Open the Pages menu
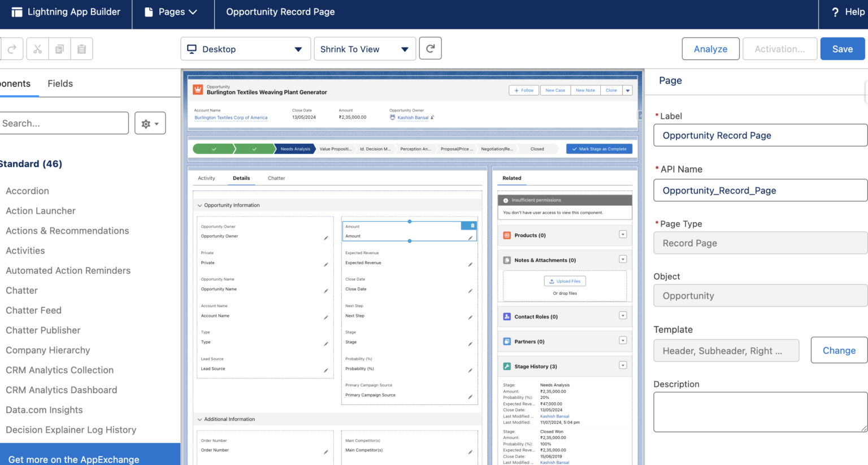868x465 pixels. [x=171, y=12]
